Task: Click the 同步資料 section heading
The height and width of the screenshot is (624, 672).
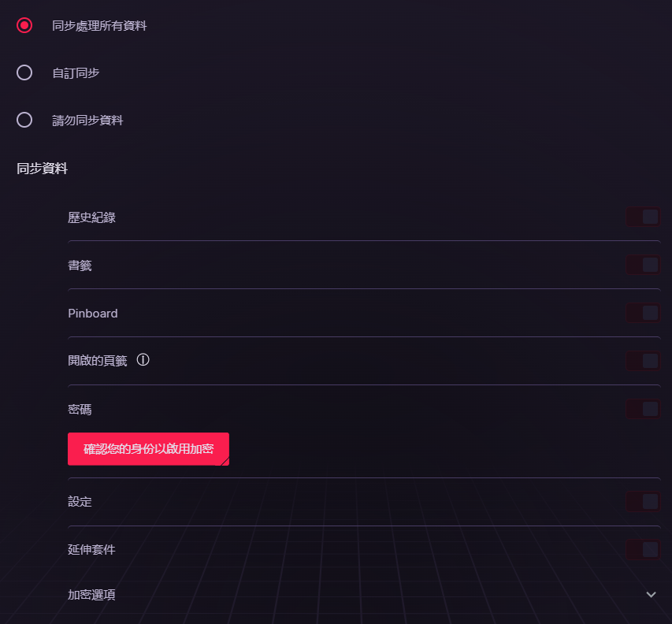Action: click(x=42, y=169)
